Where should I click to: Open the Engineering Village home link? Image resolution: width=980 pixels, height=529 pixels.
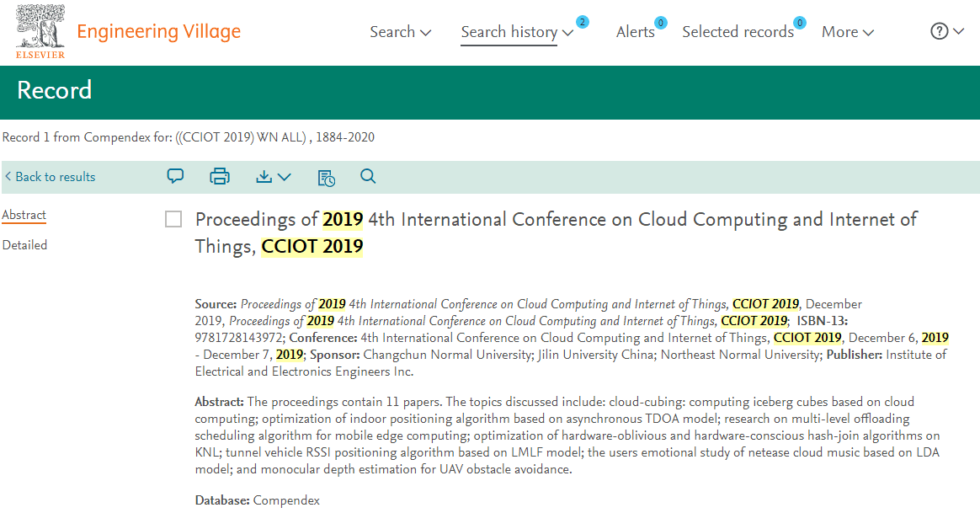[159, 31]
